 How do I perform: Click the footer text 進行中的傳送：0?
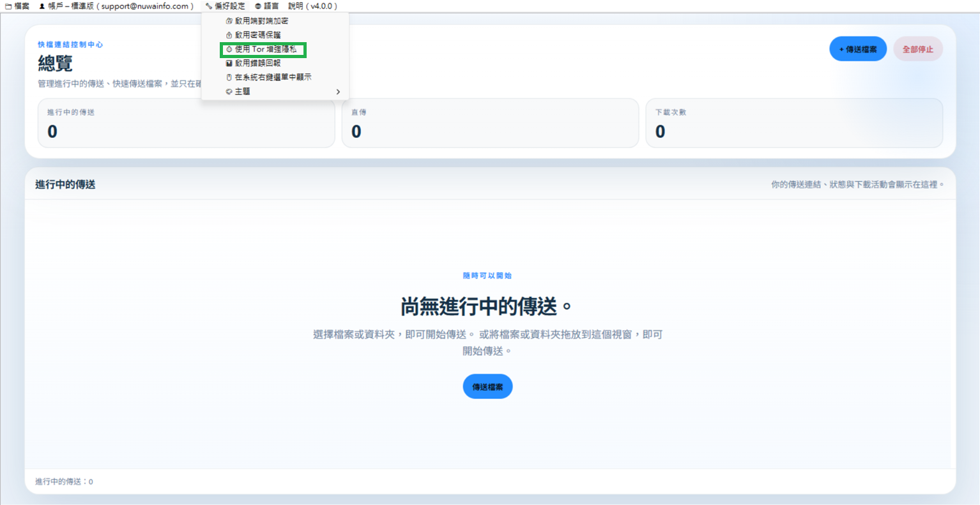(64, 481)
